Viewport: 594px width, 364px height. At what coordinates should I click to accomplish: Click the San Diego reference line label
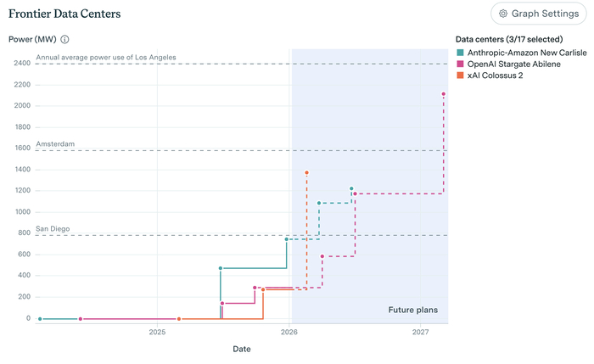pyautogui.click(x=55, y=229)
